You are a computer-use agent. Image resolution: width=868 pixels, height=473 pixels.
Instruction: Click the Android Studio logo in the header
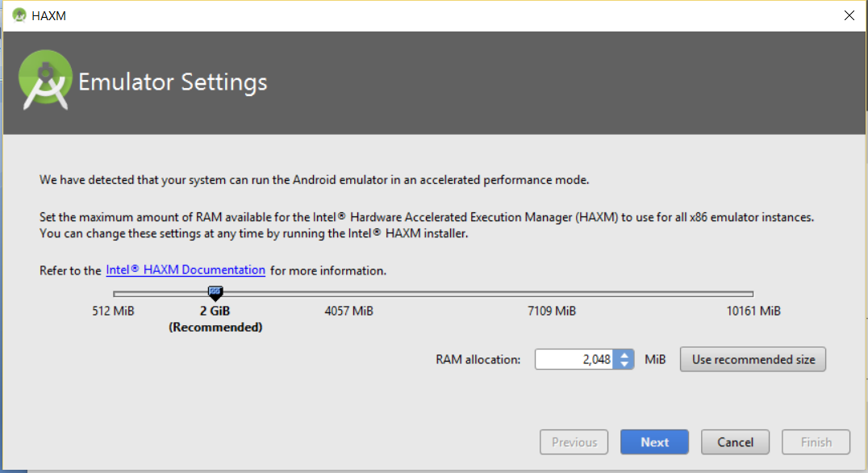tap(45, 80)
